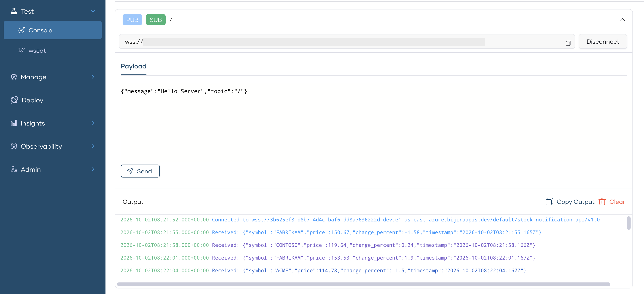Click the Disconnect button
This screenshot has height=294, width=644.
[x=603, y=41]
